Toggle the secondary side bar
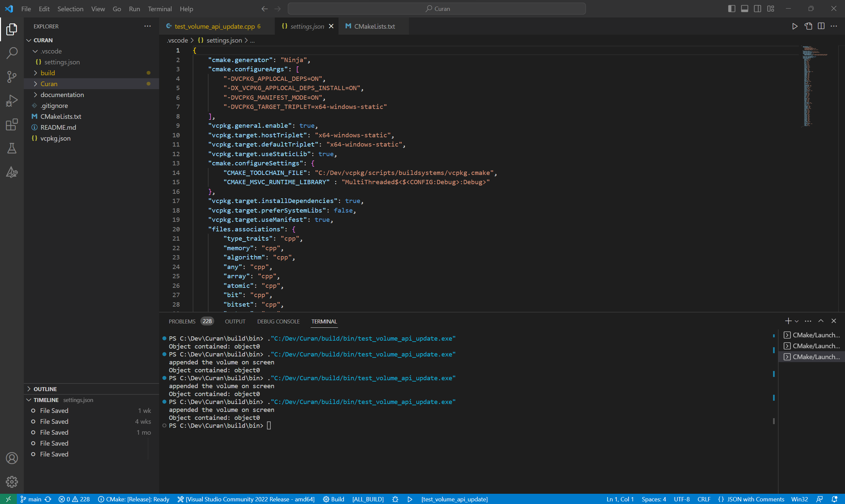 click(x=758, y=9)
